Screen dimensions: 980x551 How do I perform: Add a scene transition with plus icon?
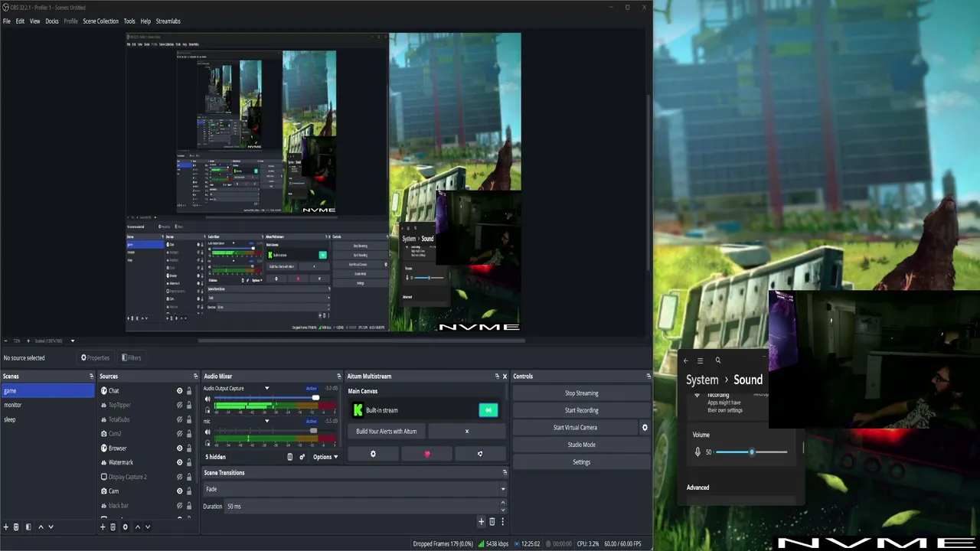point(482,521)
